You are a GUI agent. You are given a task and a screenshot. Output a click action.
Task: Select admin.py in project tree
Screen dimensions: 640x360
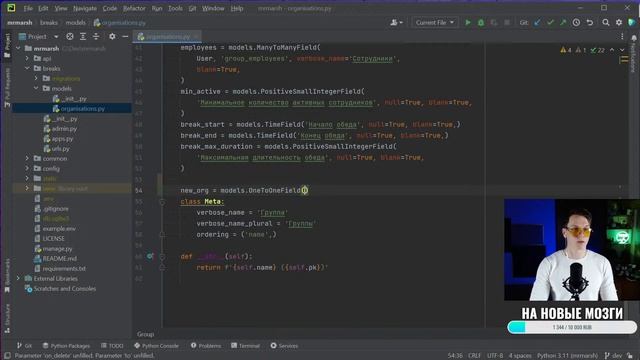click(64, 129)
